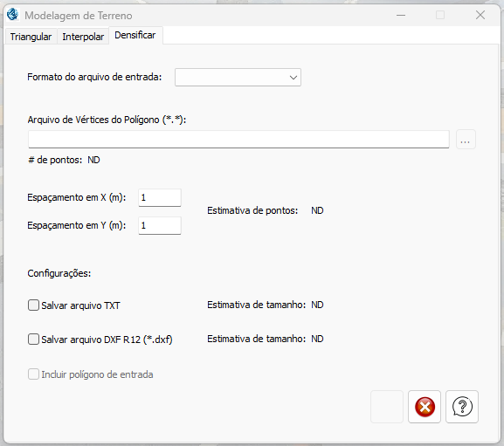Enable Salvar arquivo TXT option

pyautogui.click(x=33, y=305)
